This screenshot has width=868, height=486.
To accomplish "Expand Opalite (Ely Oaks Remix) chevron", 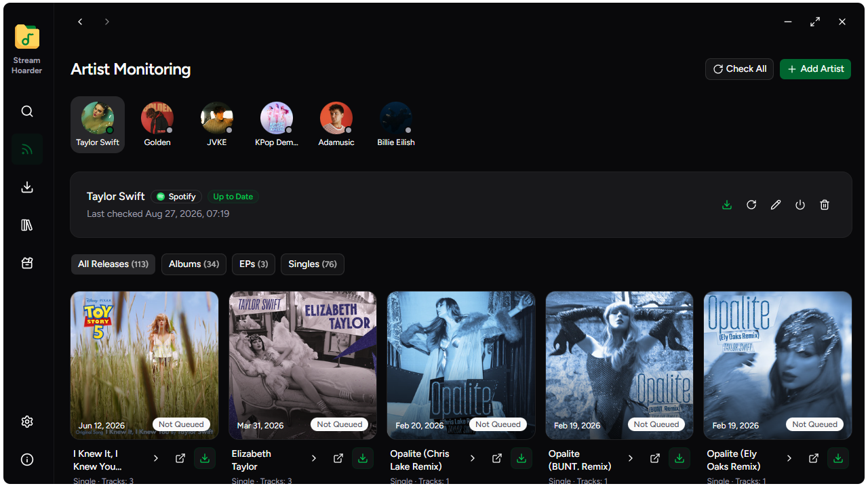I will pos(789,459).
